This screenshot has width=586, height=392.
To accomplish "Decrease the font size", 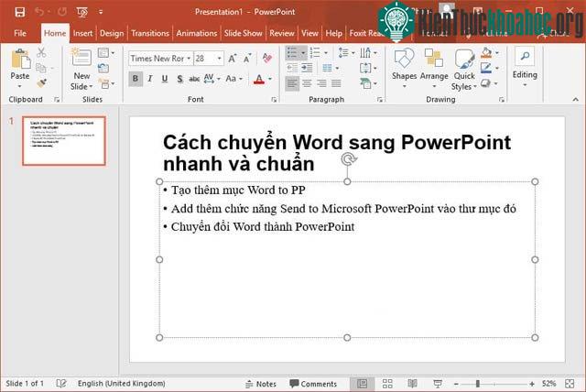I will coord(247,59).
